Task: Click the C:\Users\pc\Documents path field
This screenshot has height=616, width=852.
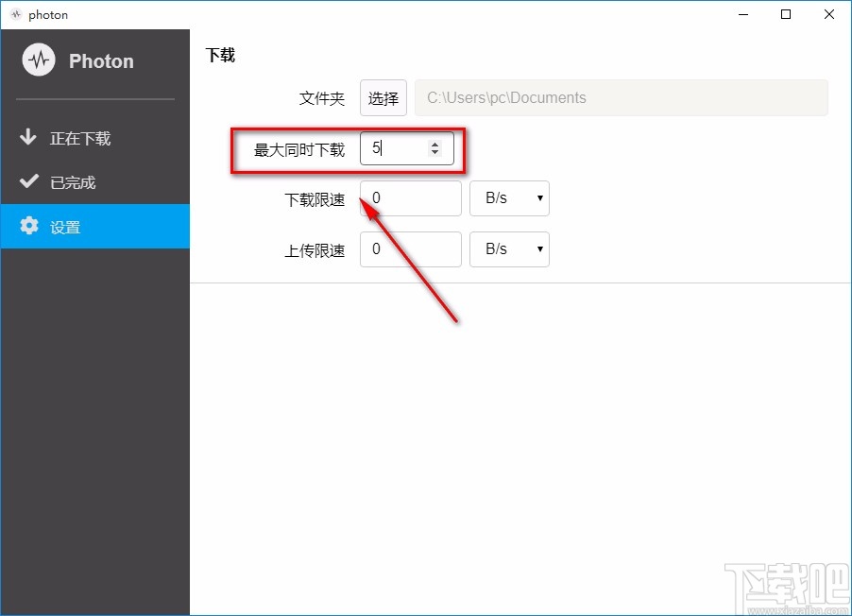Action: [x=622, y=97]
